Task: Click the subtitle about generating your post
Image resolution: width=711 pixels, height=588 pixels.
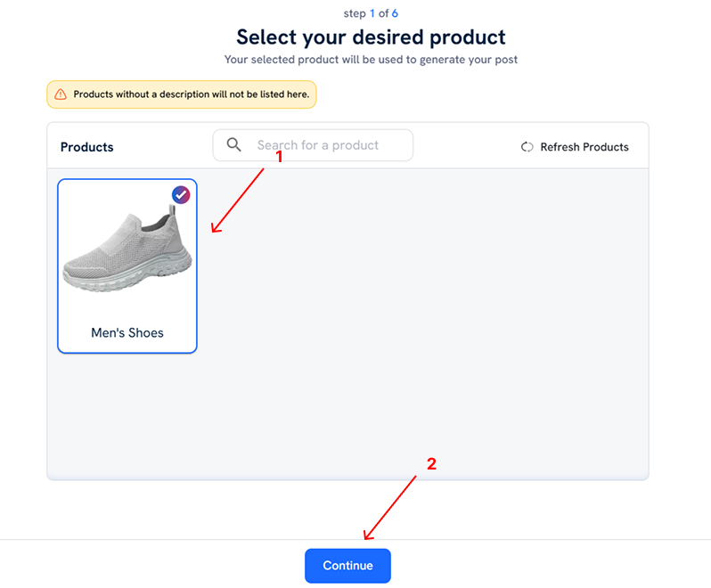Action: click(371, 60)
